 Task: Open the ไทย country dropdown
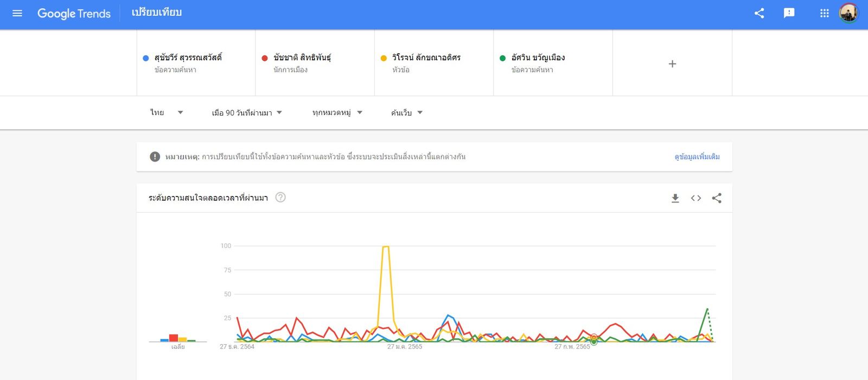167,112
